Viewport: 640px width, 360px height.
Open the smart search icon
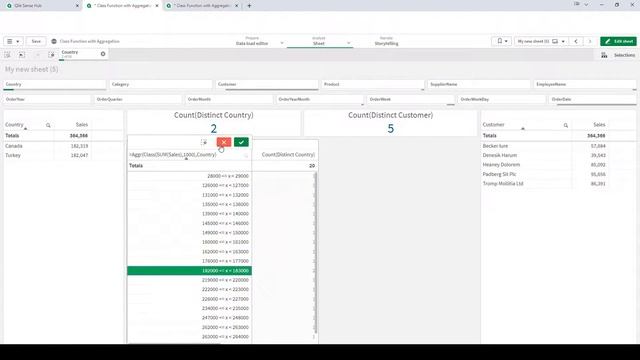(x=7, y=55)
